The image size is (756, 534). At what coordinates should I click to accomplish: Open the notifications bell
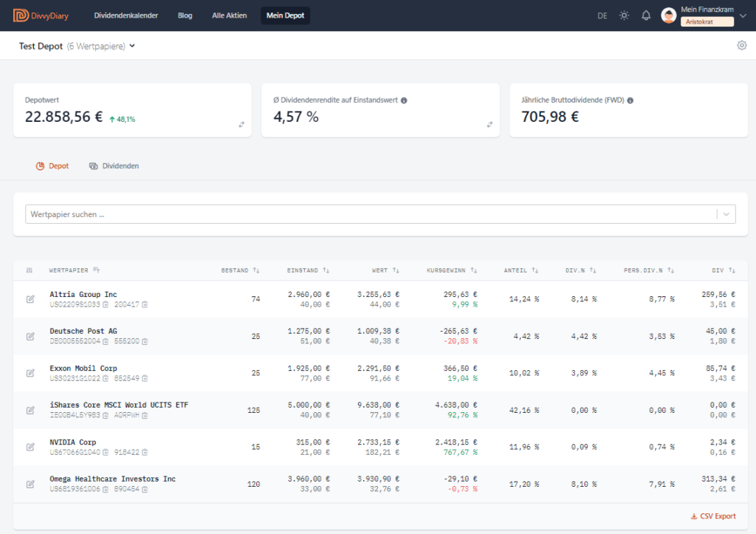coord(646,16)
